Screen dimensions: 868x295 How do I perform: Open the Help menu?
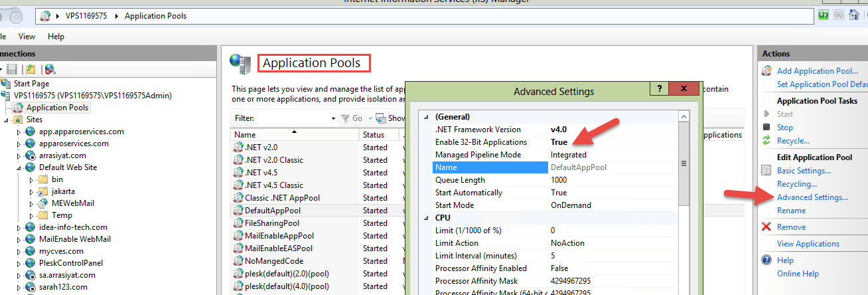(56, 37)
